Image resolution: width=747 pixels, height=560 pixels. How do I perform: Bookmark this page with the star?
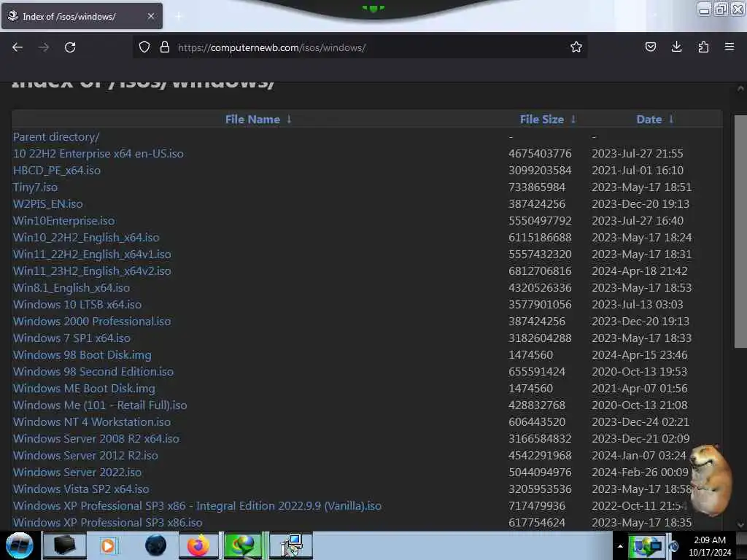click(x=576, y=47)
